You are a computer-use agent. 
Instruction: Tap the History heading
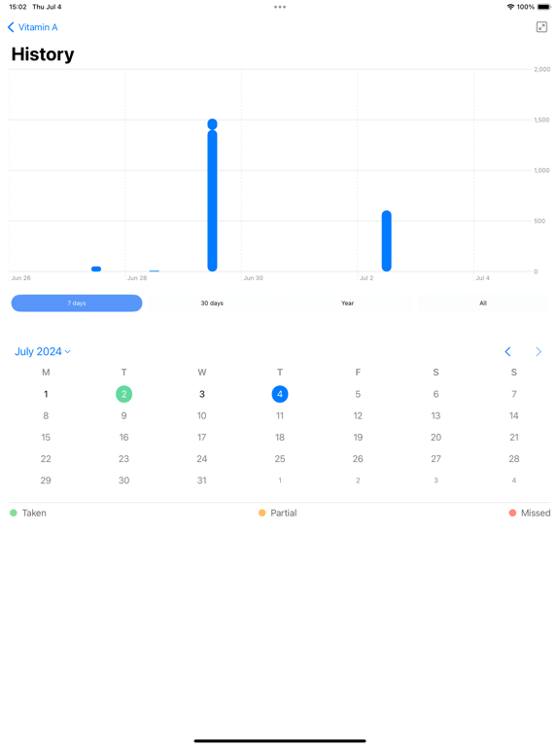click(x=43, y=54)
